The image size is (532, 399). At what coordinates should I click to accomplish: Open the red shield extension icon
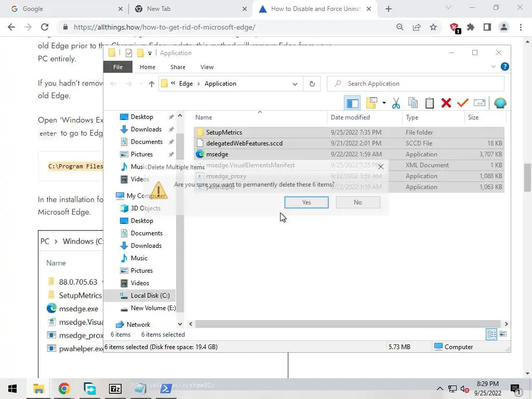(x=454, y=28)
